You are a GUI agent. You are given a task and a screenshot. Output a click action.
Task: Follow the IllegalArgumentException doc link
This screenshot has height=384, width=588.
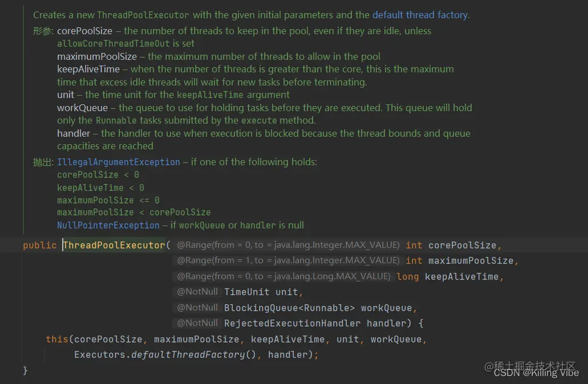click(x=119, y=162)
